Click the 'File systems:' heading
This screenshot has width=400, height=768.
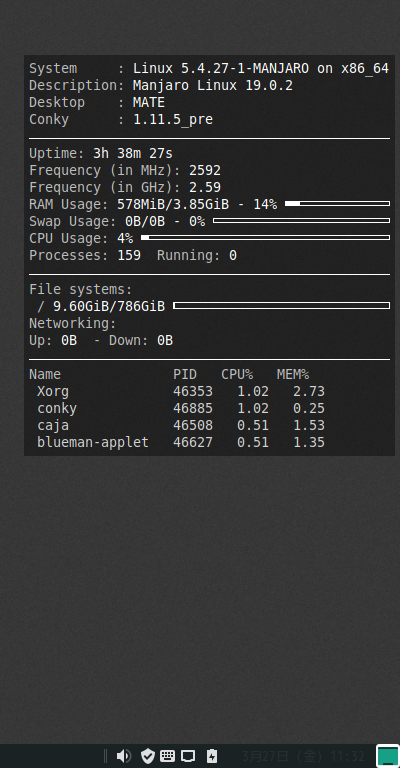click(x=81, y=289)
